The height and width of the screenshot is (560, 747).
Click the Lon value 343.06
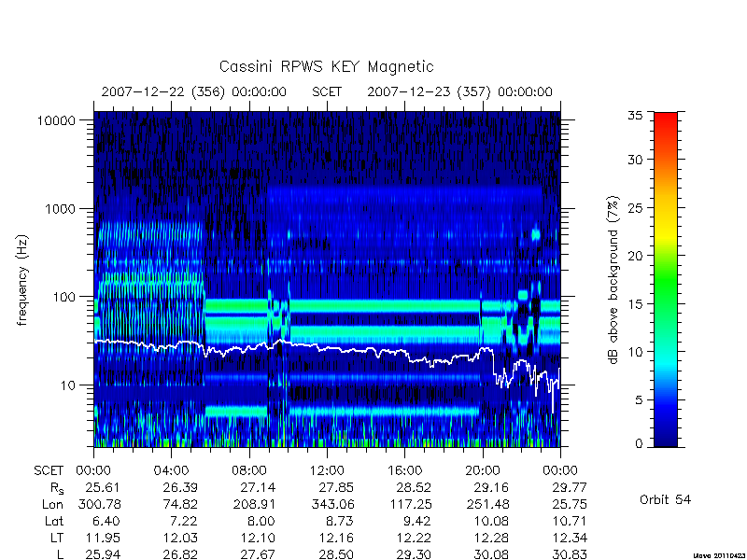[x=332, y=504]
